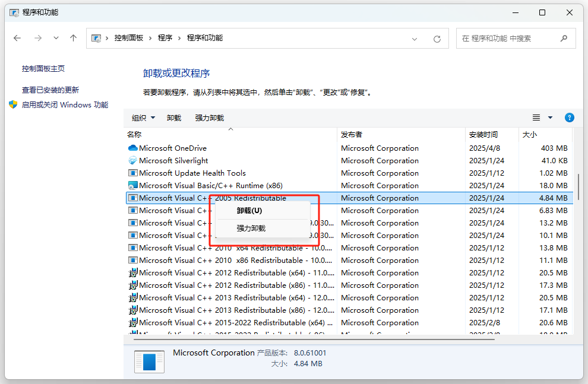The width and height of the screenshot is (588, 384).
Task: Select Visual C++ 2013 Redistributable (x64) entry
Action: click(349, 297)
